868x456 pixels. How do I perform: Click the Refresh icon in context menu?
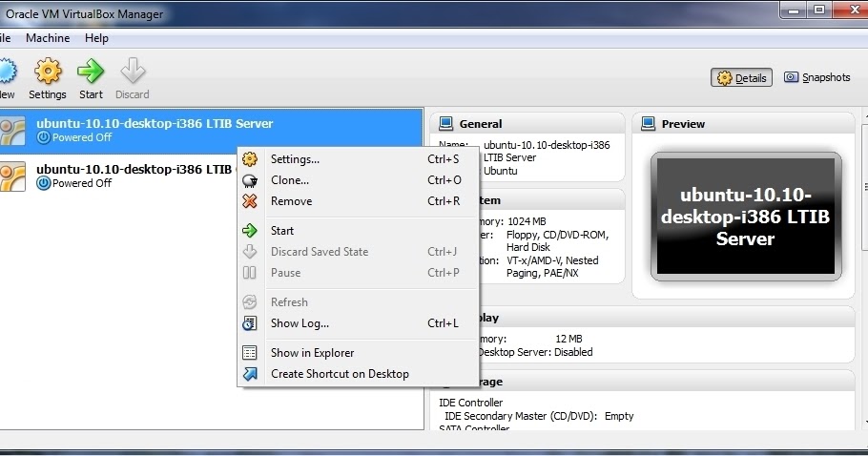point(250,302)
